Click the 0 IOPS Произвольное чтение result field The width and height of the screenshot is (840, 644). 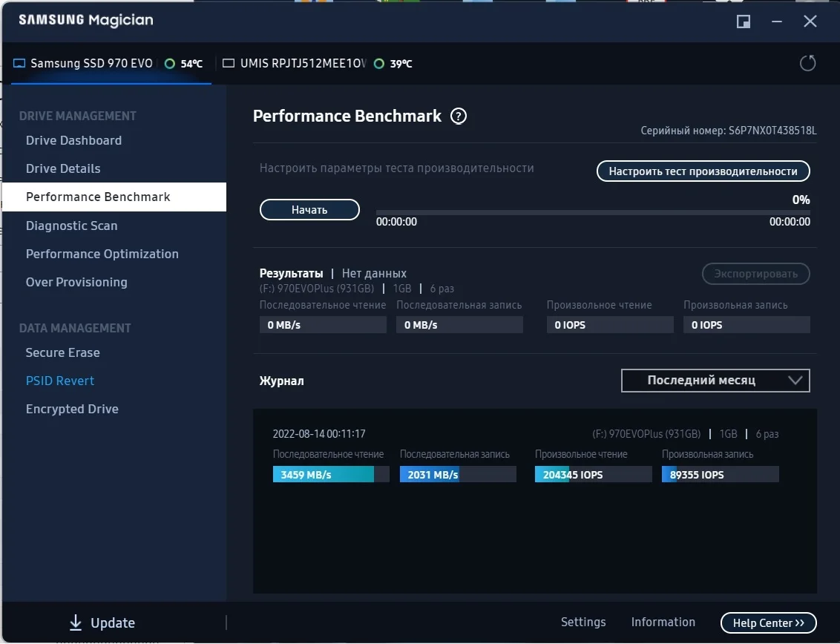click(x=610, y=325)
